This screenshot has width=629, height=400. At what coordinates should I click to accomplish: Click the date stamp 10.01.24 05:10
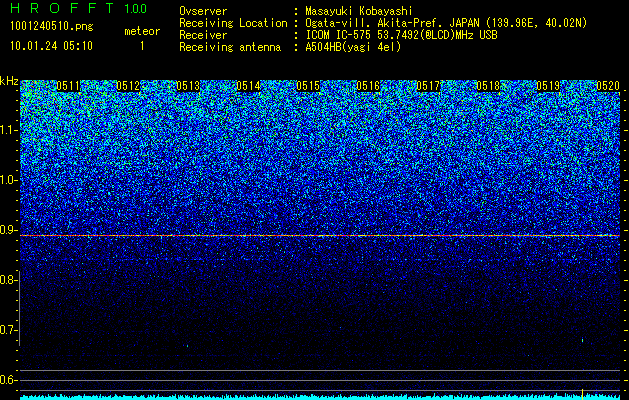[x=51, y=46]
